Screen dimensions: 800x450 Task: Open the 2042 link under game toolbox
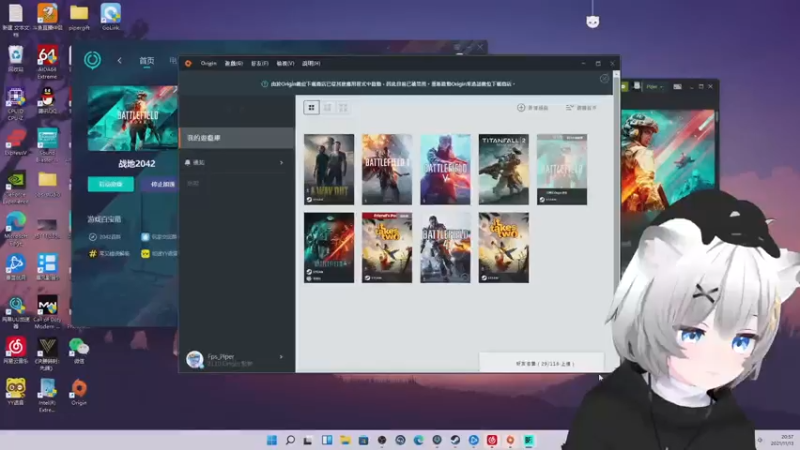click(x=105, y=237)
